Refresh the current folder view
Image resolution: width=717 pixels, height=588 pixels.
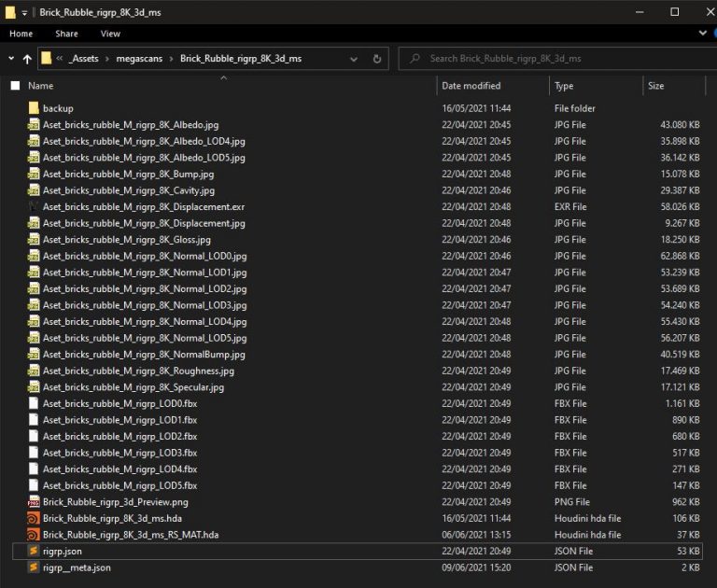(377, 59)
